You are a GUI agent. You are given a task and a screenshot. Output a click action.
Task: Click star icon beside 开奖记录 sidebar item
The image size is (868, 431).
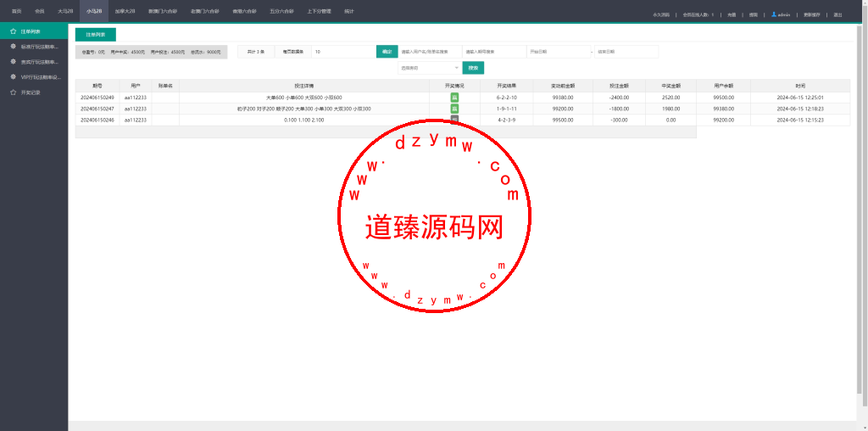(x=14, y=92)
